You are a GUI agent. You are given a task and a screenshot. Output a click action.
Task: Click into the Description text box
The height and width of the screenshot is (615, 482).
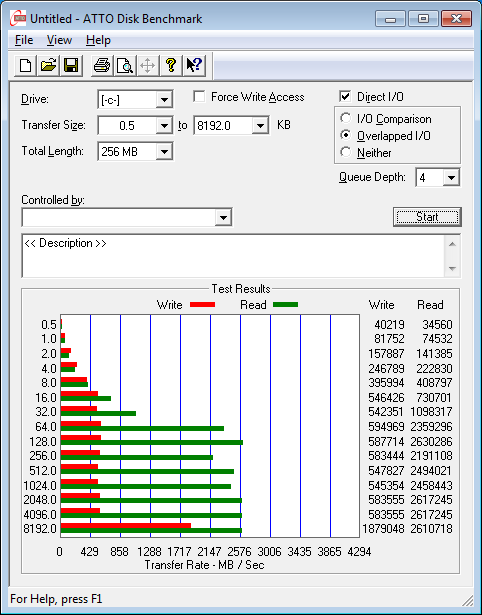tap(234, 256)
